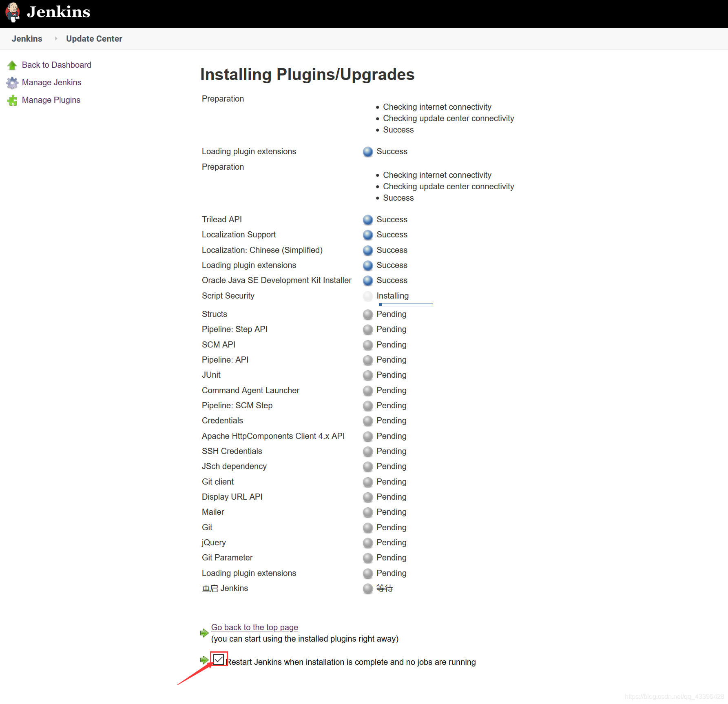Click the blue ball beside Localization: Chinese (Simplified)
This screenshot has width=728, height=704.
368,250
